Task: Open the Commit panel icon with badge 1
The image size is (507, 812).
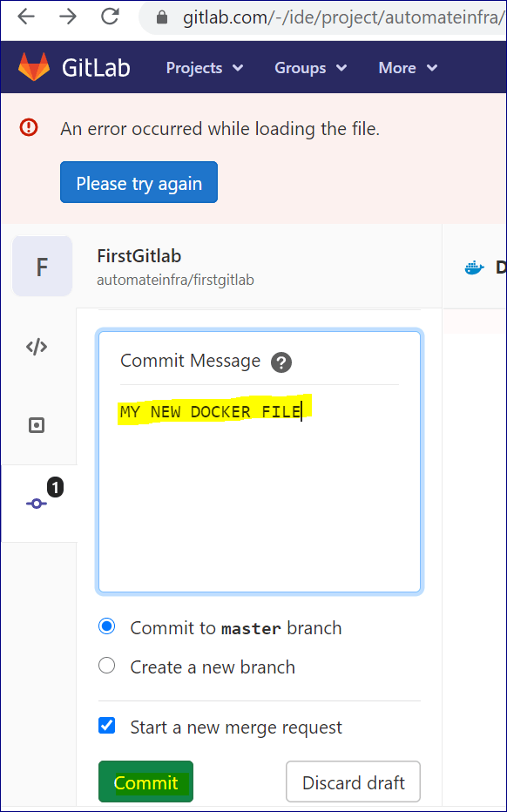Action: point(36,504)
